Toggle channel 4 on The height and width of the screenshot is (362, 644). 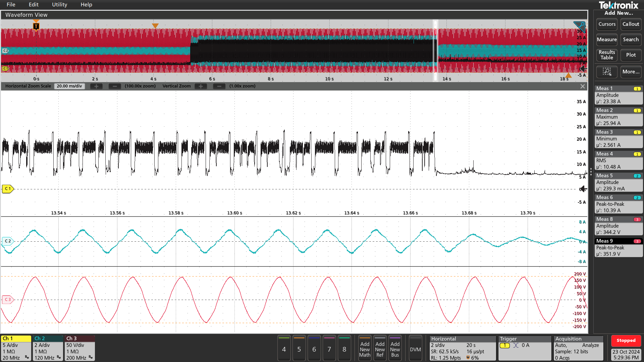[284, 349]
